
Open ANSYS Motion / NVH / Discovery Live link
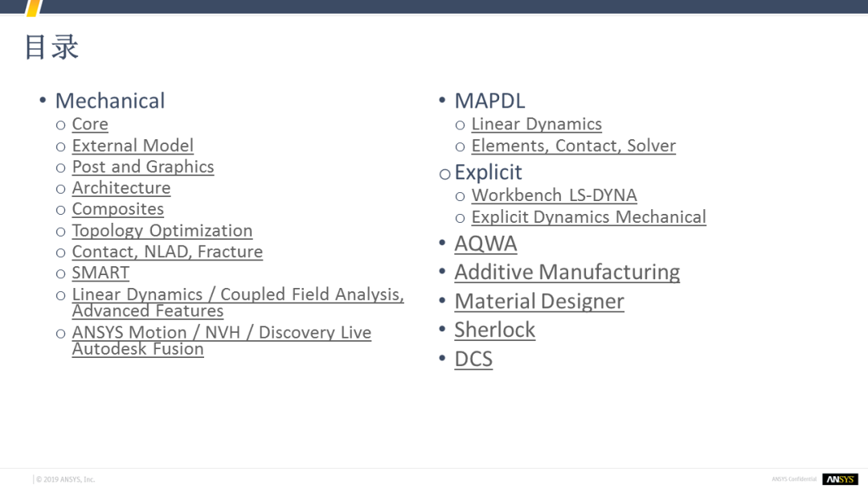tap(221, 332)
